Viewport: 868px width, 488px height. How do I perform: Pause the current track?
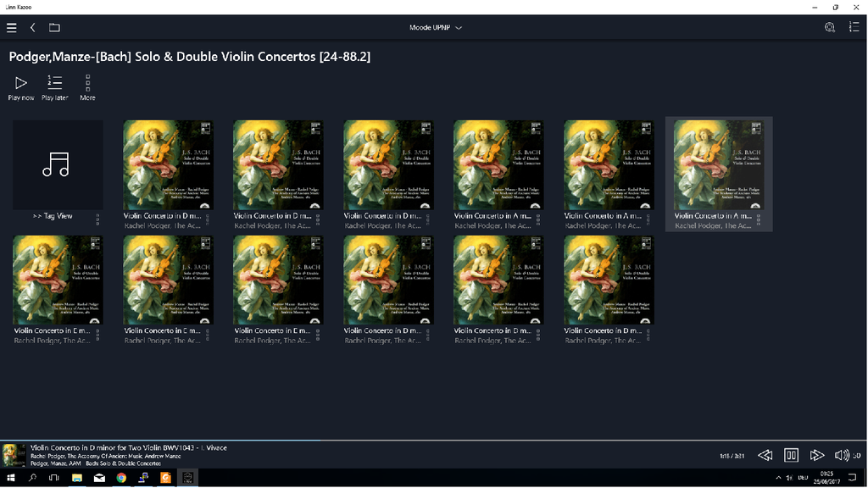click(791, 455)
